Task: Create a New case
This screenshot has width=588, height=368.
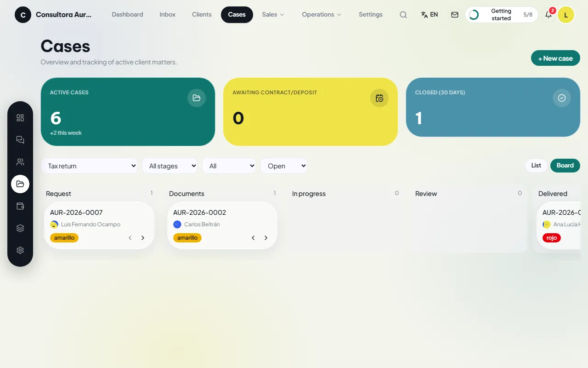Action: 555,58
